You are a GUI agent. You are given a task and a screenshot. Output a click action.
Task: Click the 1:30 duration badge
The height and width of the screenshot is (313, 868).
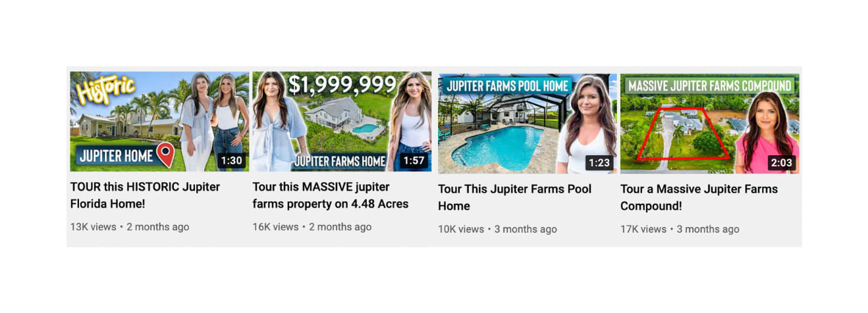coord(231,160)
